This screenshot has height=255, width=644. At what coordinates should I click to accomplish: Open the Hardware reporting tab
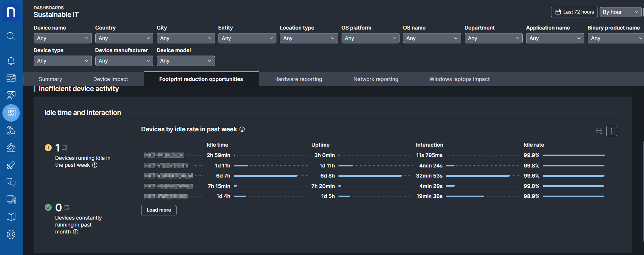coord(298,79)
